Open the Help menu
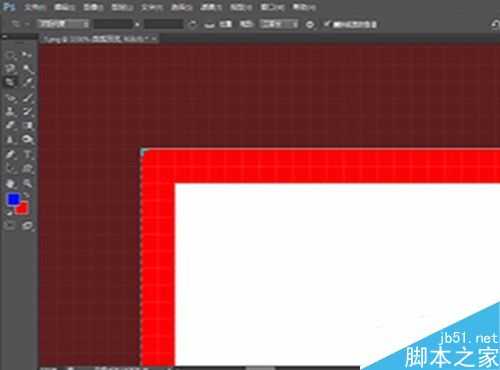Viewport: 500px width, 370px height. 304,7
